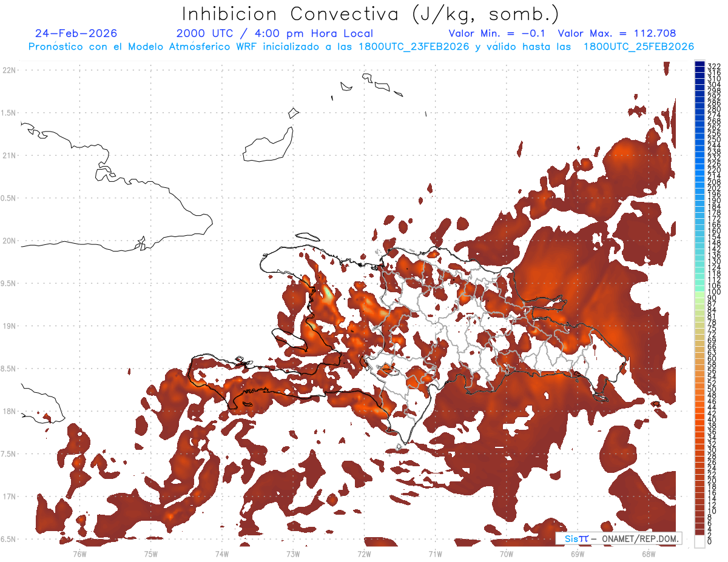
Task: Click the 322 colorbar value label
Action: [713, 66]
